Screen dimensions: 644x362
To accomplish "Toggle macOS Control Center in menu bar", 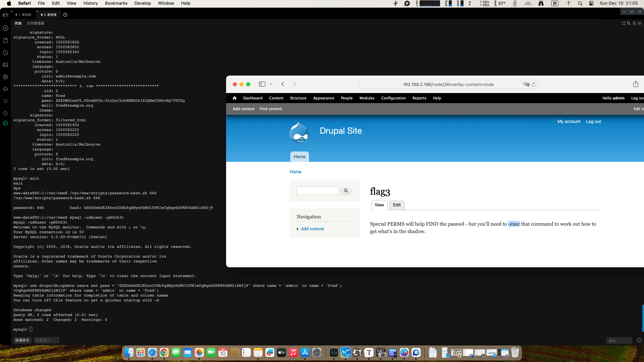I will (591, 3).
